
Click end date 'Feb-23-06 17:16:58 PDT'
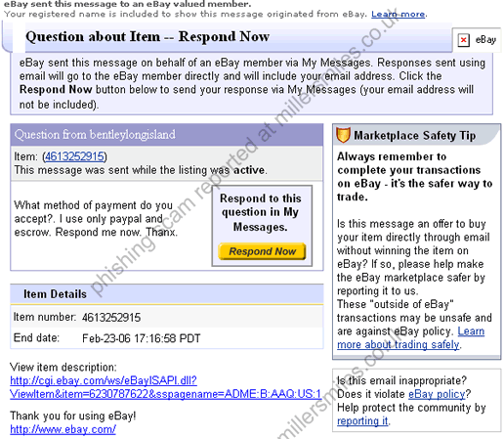[x=141, y=338]
